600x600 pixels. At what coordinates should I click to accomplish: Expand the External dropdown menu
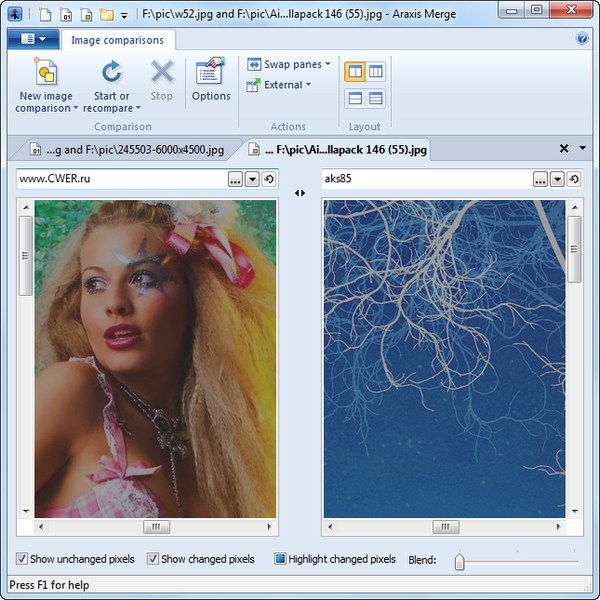(308, 85)
